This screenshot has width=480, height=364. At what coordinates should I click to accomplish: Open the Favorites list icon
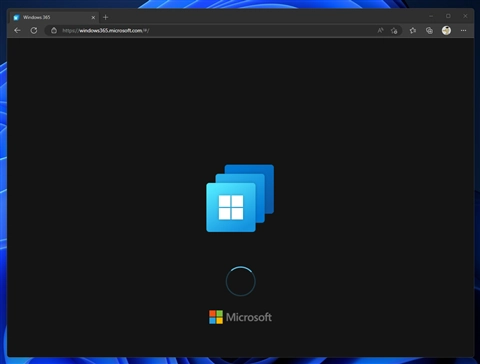point(413,30)
